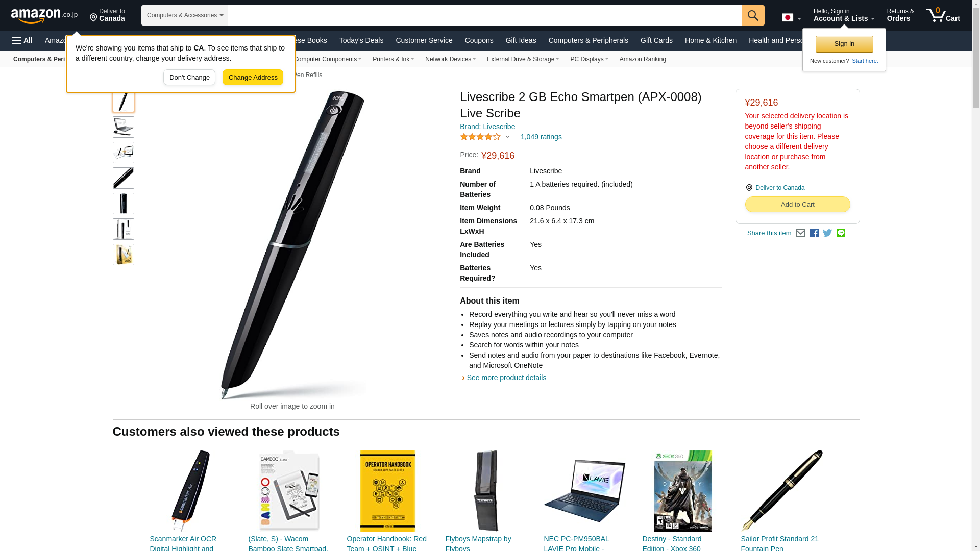The image size is (980, 551).
Task: Click the Add to Cart button
Action: click(x=797, y=205)
